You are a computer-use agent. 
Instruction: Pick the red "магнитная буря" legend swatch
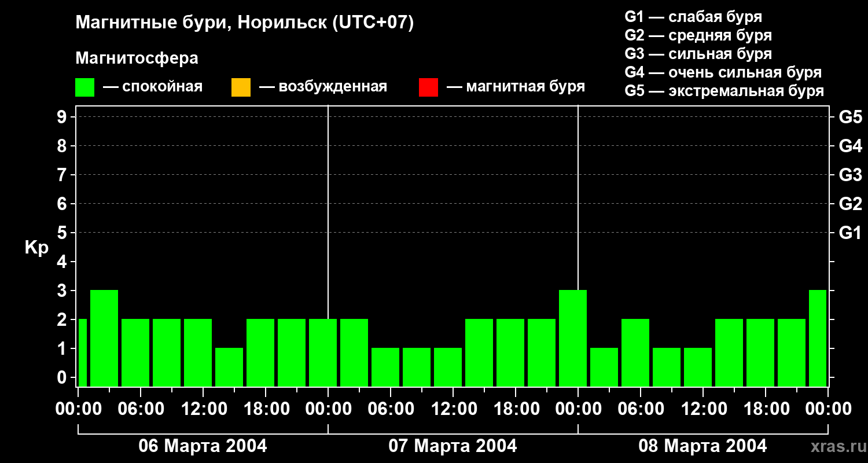428,87
